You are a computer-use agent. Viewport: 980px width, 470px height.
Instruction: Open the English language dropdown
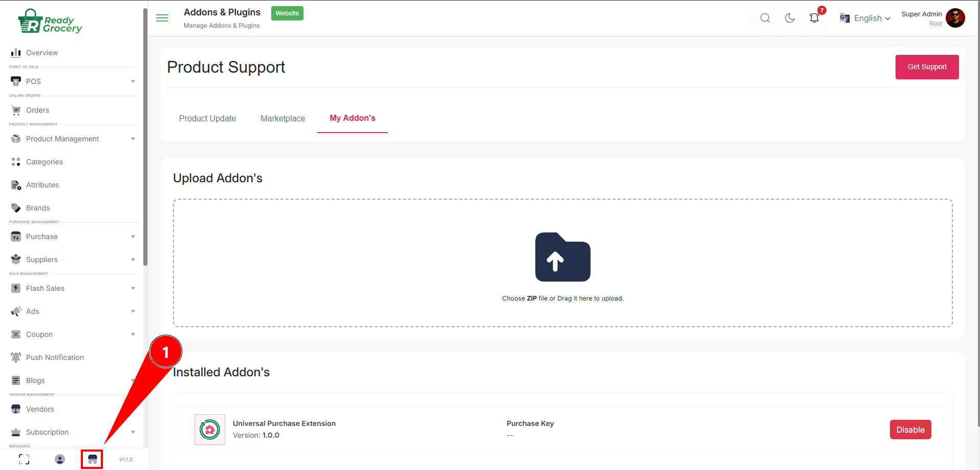coord(865,18)
